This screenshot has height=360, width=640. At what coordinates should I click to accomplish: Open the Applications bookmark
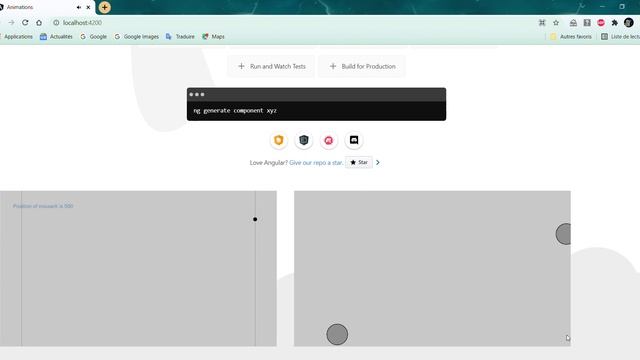click(16, 37)
